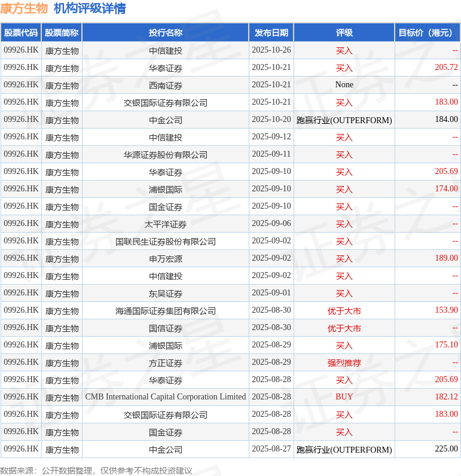Viewport: 461px width, 476px height.
Task: Click the 174.00 target price
Action: 446,188
